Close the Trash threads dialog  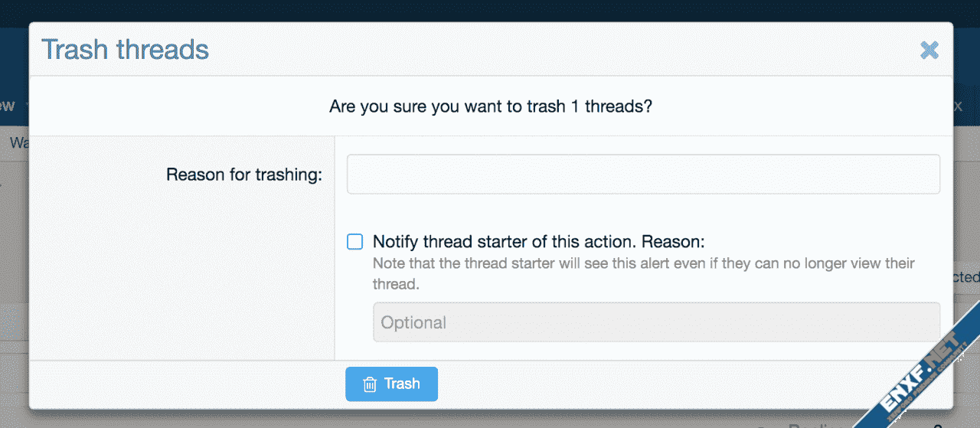[x=929, y=51]
